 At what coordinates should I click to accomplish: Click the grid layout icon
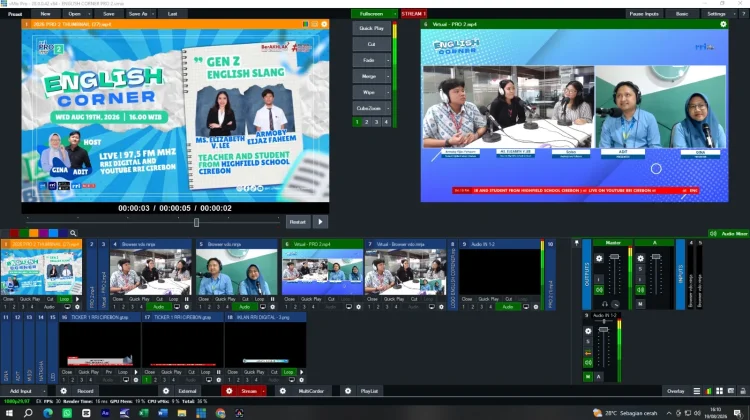719,391
